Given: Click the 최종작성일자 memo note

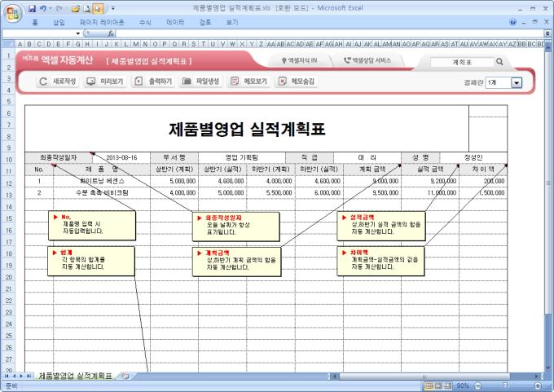Looking at the screenshot, I should 235,227.
